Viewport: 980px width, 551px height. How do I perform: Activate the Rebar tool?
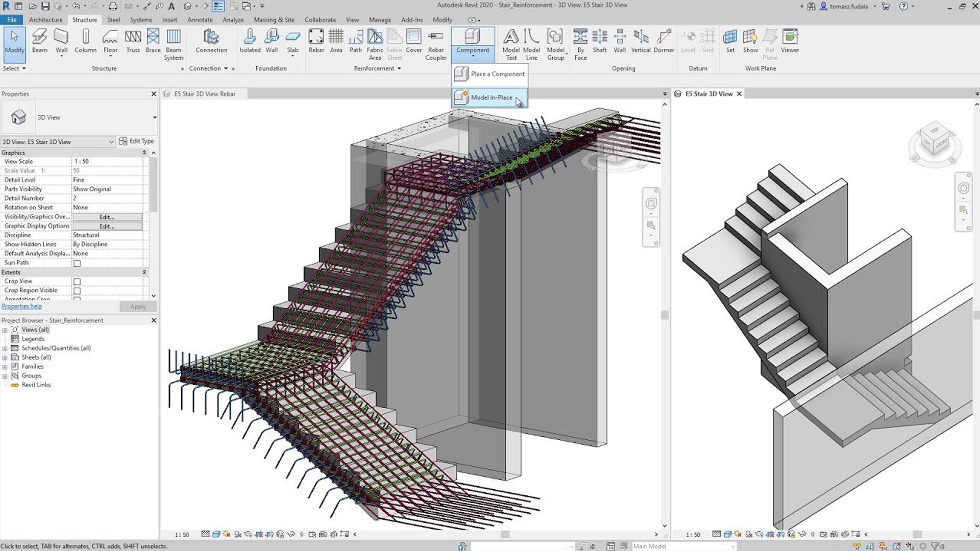pos(316,41)
